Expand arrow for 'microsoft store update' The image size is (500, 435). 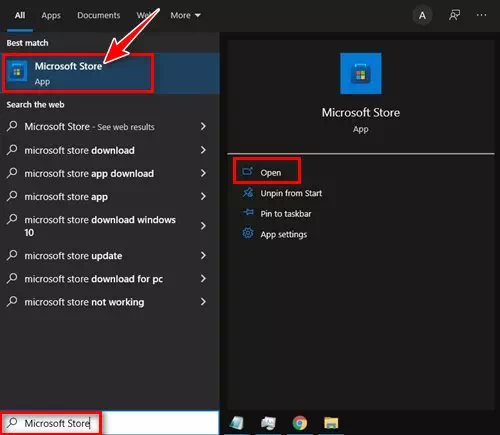[x=203, y=255]
